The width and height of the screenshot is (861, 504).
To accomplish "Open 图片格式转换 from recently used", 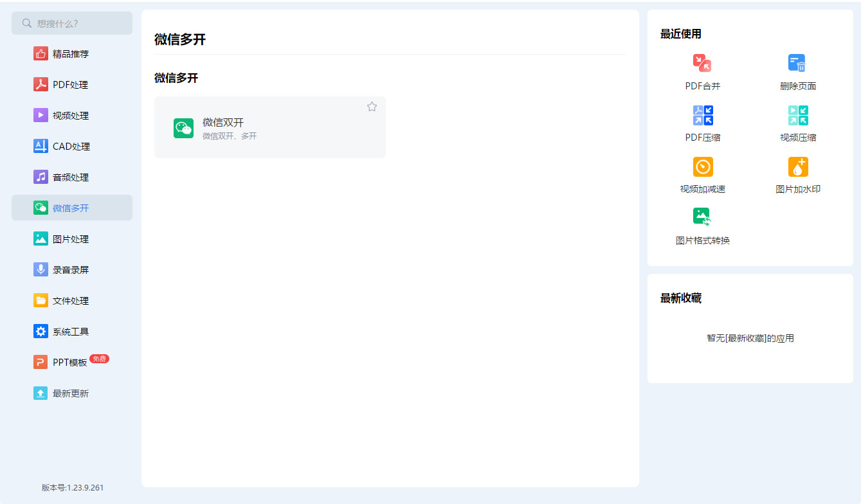I will coord(703,226).
